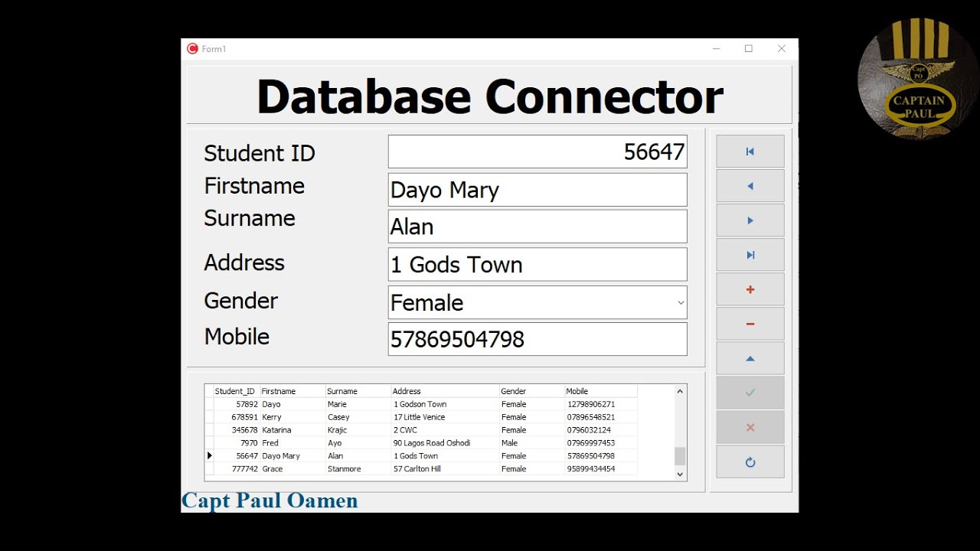Minimize the Form1 window
The height and width of the screenshot is (551, 980).
pos(717,48)
